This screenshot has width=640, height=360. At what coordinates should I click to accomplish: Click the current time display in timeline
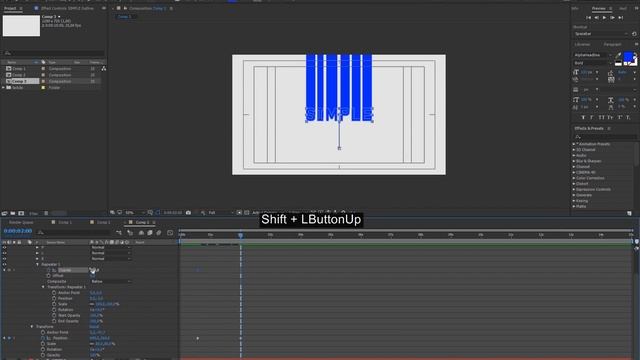point(18,231)
